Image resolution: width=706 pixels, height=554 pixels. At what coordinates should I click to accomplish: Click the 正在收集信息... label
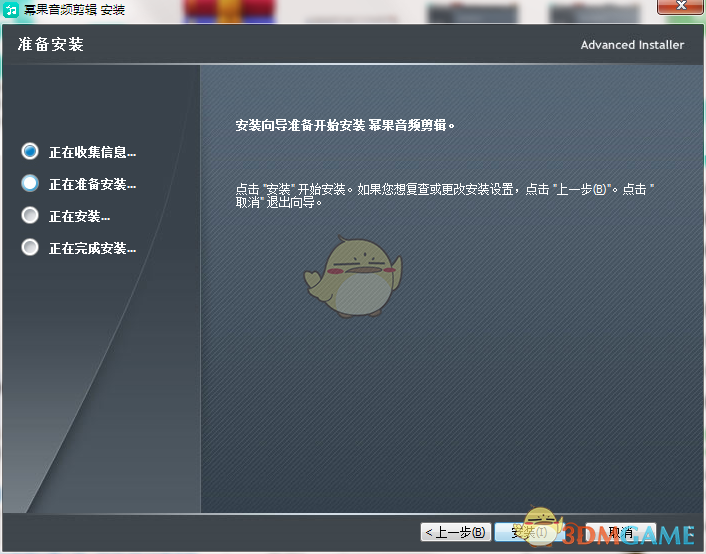[x=93, y=152]
